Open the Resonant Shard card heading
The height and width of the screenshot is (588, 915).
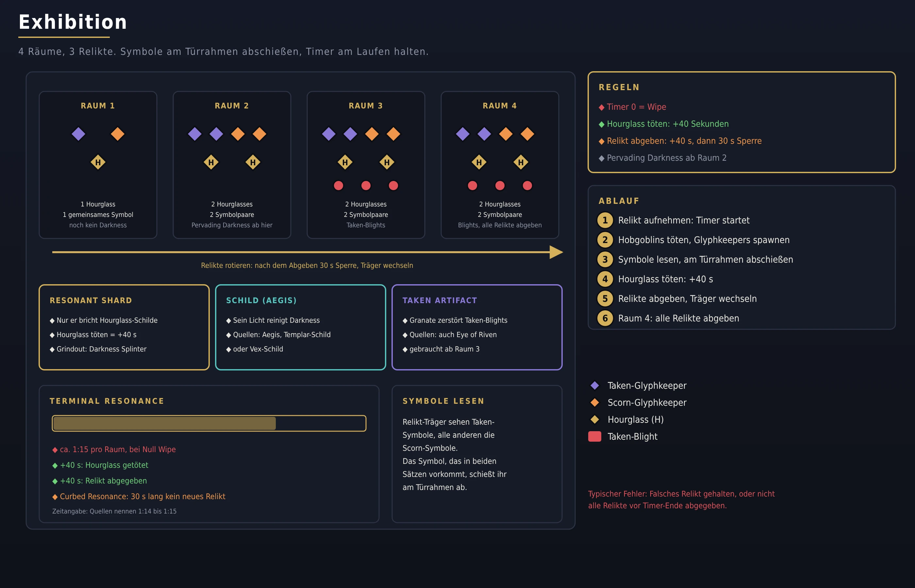click(x=91, y=301)
